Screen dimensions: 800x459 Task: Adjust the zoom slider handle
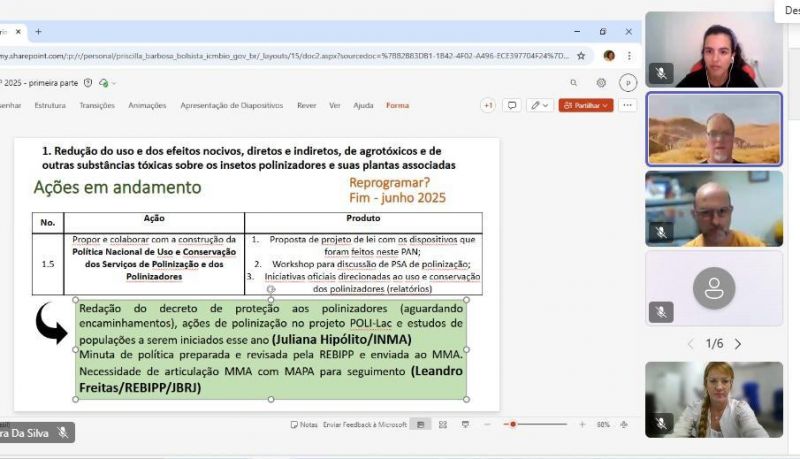click(x=513, y=425)
